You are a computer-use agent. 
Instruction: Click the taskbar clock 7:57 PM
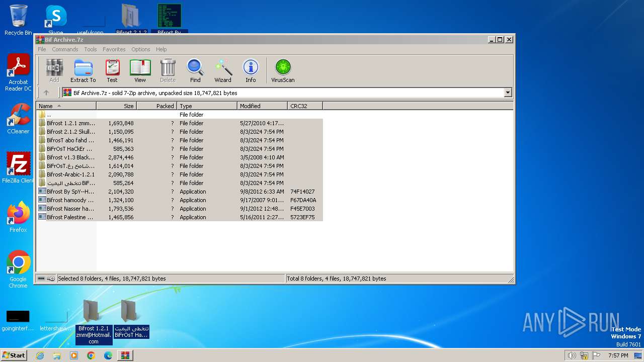coord(618,355)
